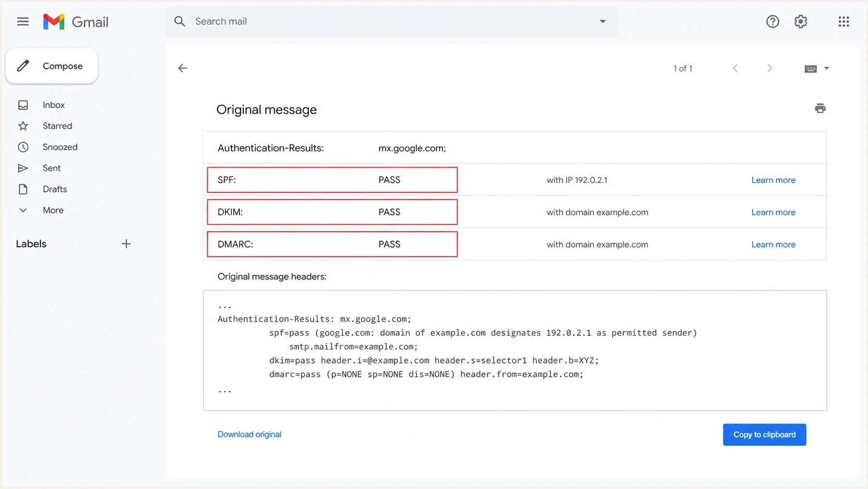Open the main menu hamburger icon

pos(23,21)
